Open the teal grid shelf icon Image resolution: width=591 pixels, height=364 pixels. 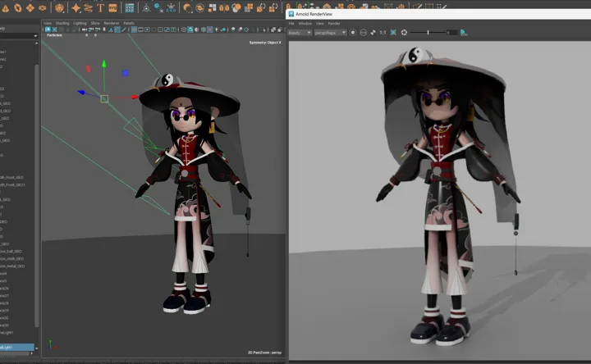130,8
